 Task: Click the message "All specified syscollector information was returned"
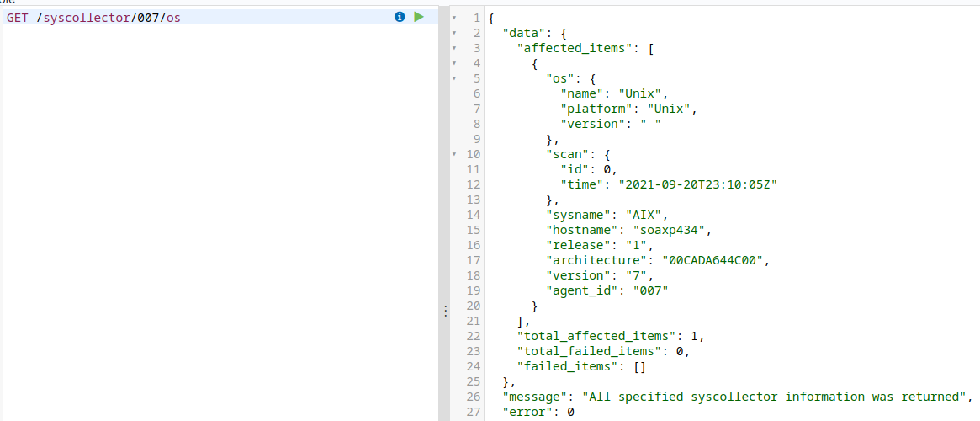[x=775, y=397]
